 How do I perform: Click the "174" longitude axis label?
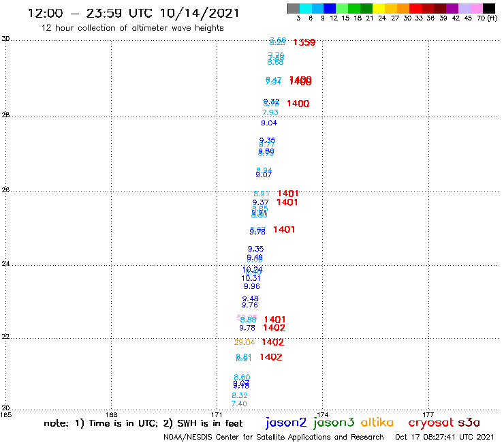tap(323, 415)
